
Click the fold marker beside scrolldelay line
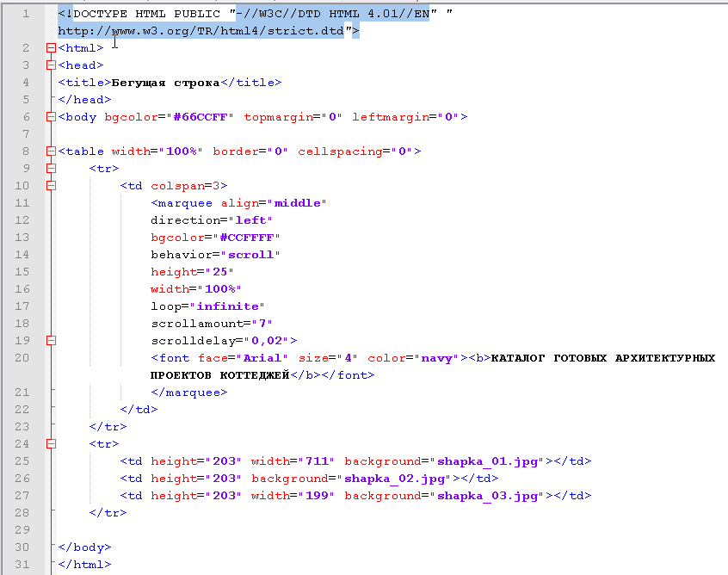coord(51,341)
